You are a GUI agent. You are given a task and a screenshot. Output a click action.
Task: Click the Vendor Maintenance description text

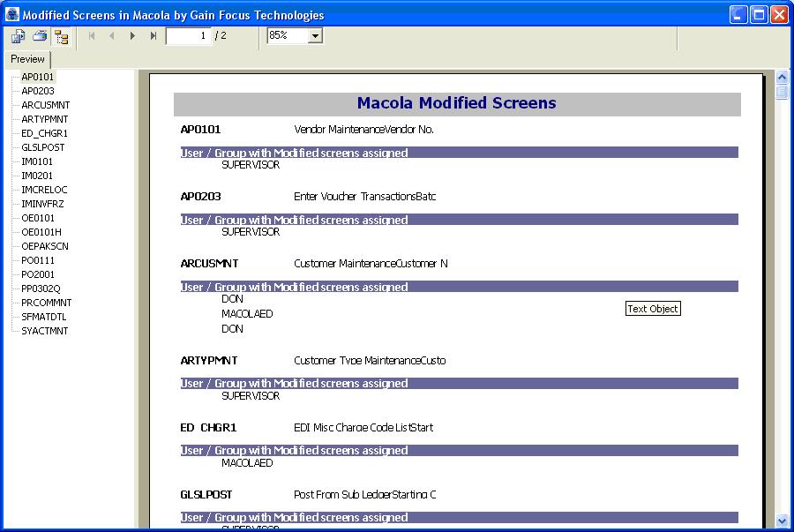click(364, 130)
